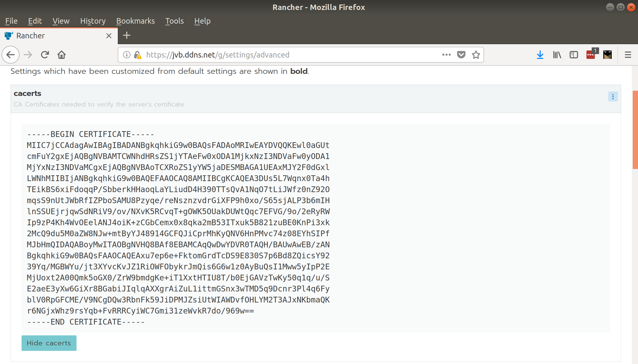Open the Firefox hamburger menu

[628, 55]
